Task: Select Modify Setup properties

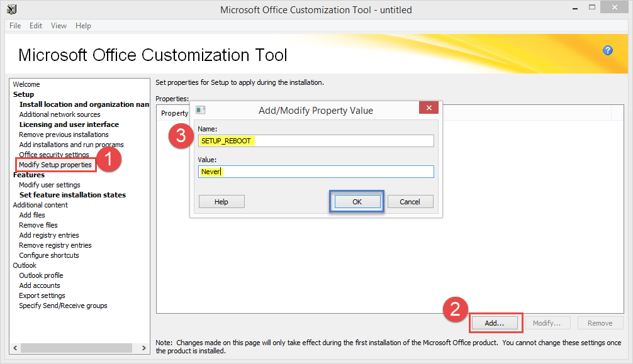Action: click(x=55, y=165)
